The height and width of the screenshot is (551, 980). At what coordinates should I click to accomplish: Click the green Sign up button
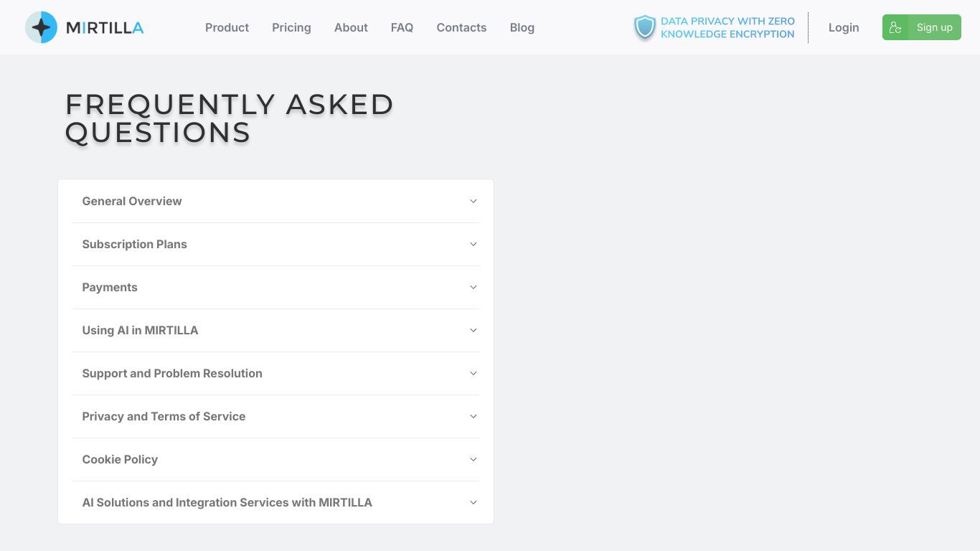pyautogui.click(x=921, y=27)
